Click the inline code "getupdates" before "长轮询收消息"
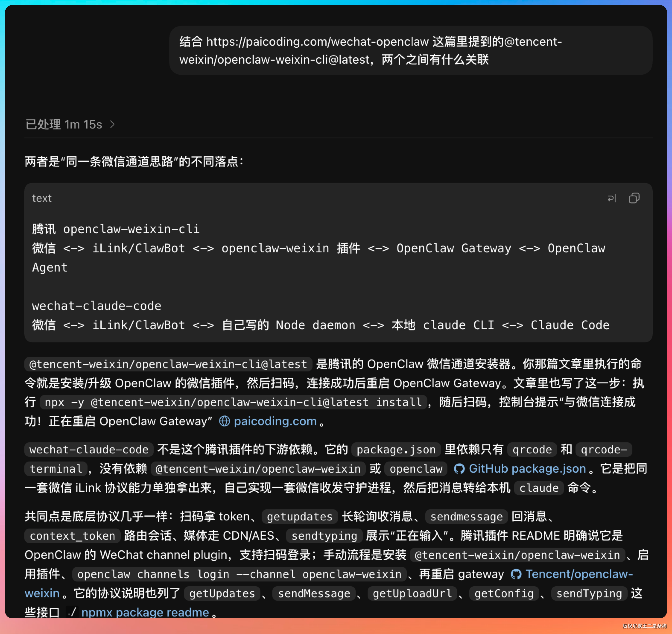Screen dimensions: 672x634 (300, 517)
